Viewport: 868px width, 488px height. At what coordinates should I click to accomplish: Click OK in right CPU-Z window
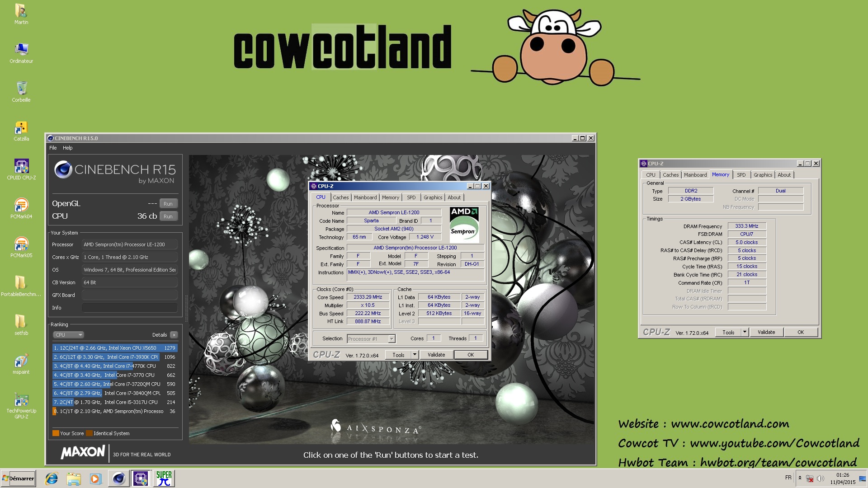click(801, 333)
